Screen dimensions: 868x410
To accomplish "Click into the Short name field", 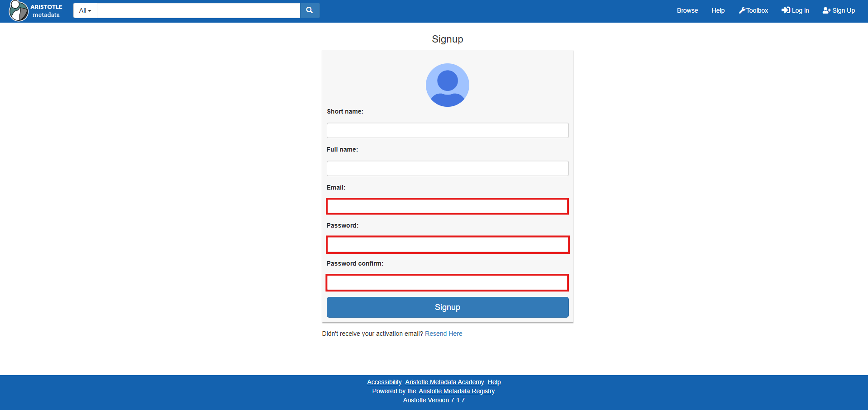I will tap(447, 130).
